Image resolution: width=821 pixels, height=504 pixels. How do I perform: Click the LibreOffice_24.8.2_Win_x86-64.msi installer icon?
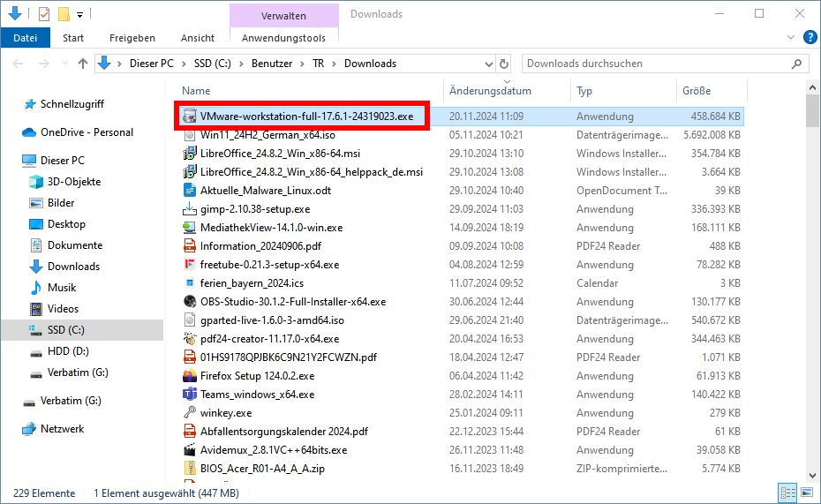[190, 154]
